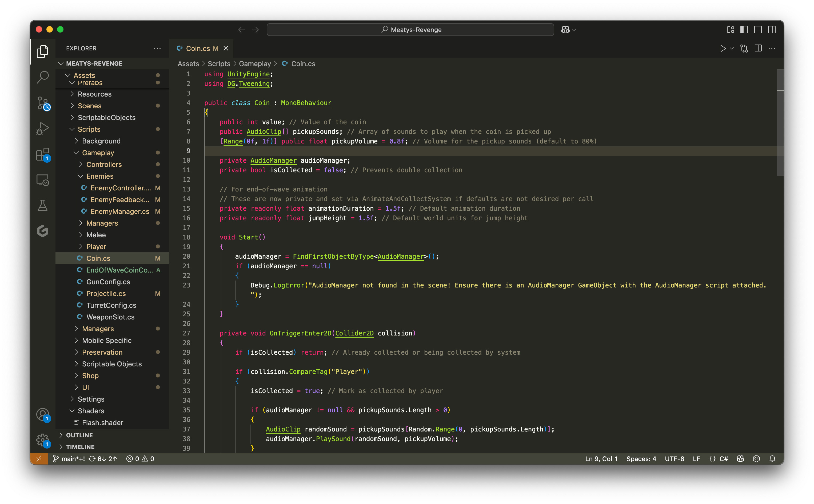
Task: Close the Coin.cs tab
Action: click(226, 48)
